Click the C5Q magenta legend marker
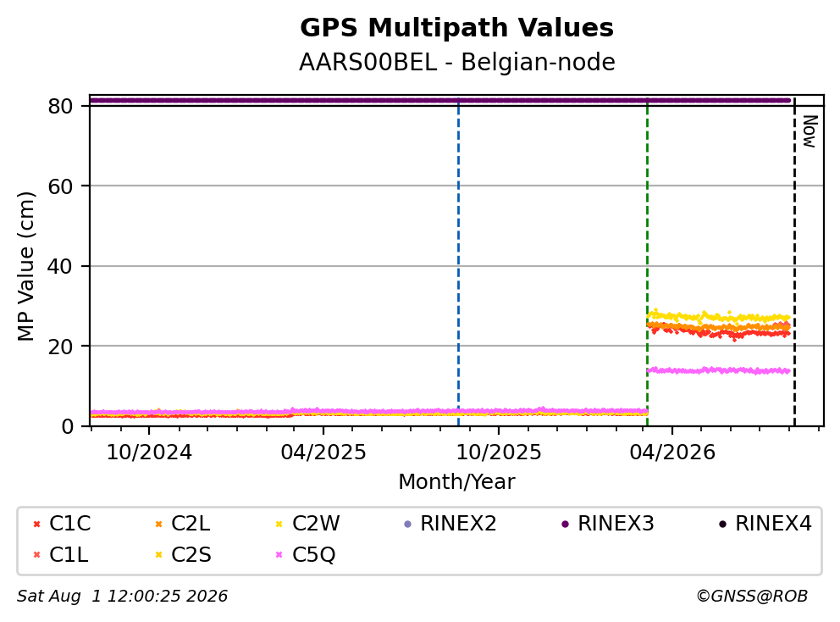Image resolution: width=840 pixels, height=622 pixels. pos(279,555)
